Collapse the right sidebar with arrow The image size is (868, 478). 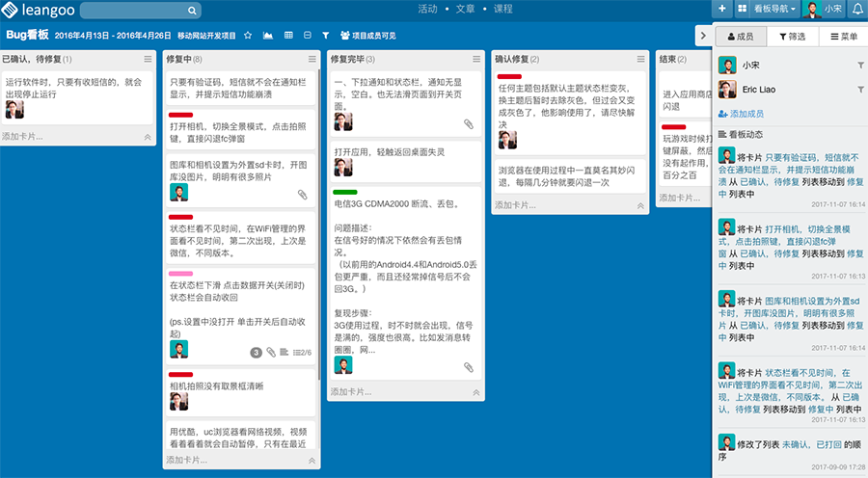coord(702,36)
